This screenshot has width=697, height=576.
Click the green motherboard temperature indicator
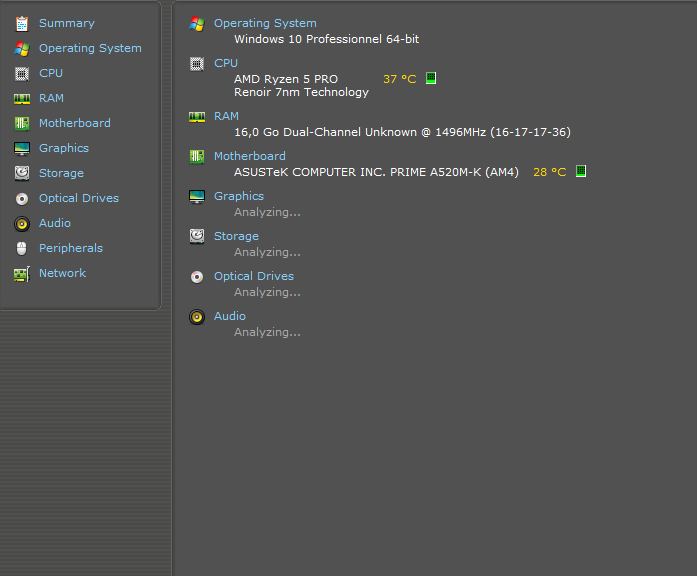pyautogui.click(x=581, y=171)
